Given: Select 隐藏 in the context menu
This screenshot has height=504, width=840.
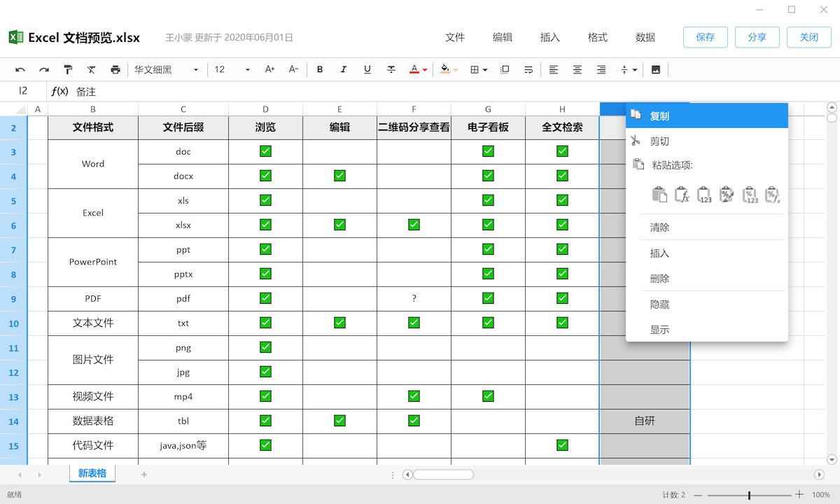Looking at the screenshot, I should click(x=659, y=304).
